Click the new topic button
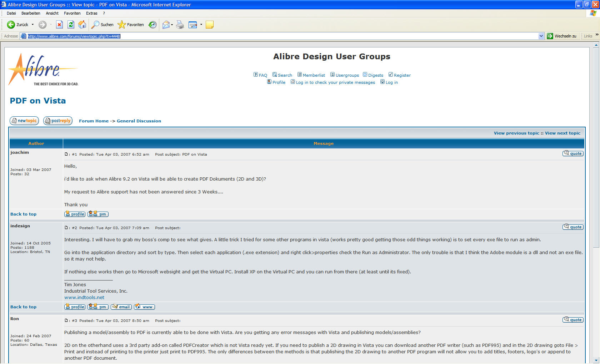Screen dimensions: 600x364 pos(24,121)
